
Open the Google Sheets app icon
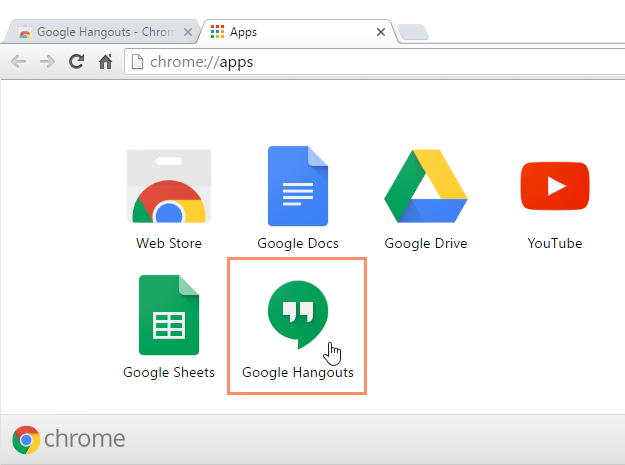pos(169,316)
